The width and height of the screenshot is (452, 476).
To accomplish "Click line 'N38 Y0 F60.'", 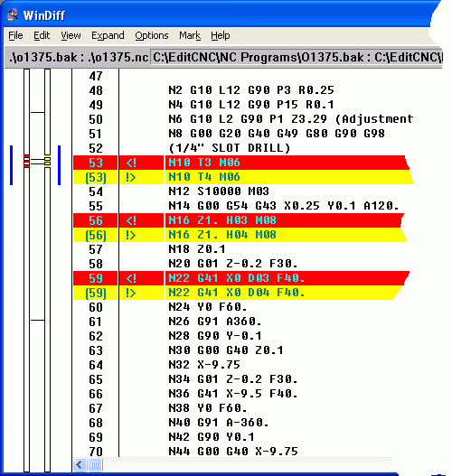I will coord(208,408).
